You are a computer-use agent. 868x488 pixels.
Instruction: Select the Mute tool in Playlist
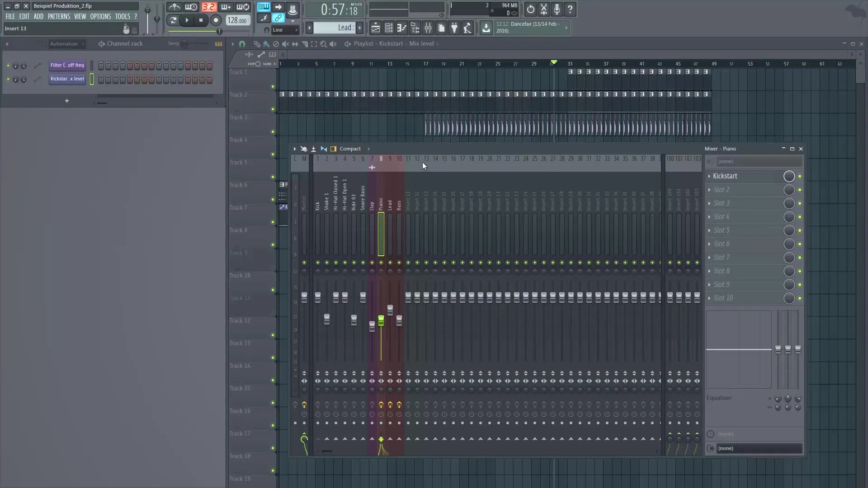(285, 44)
